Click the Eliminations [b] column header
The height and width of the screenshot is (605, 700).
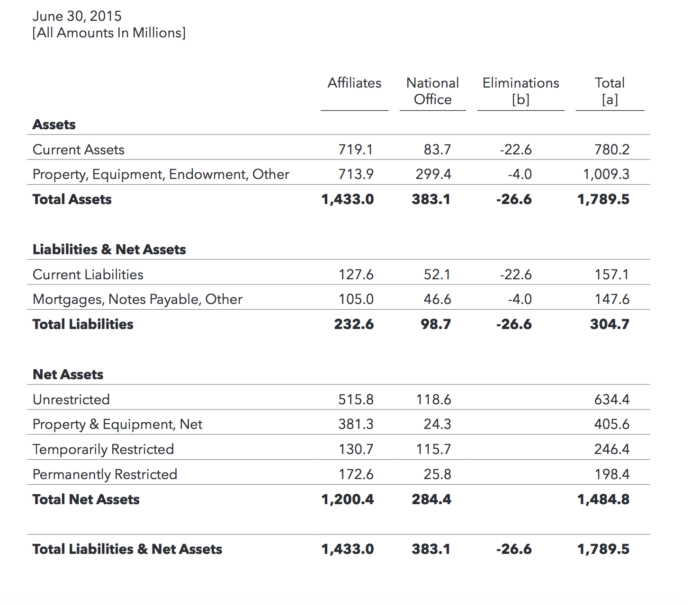tap(521, 91)
